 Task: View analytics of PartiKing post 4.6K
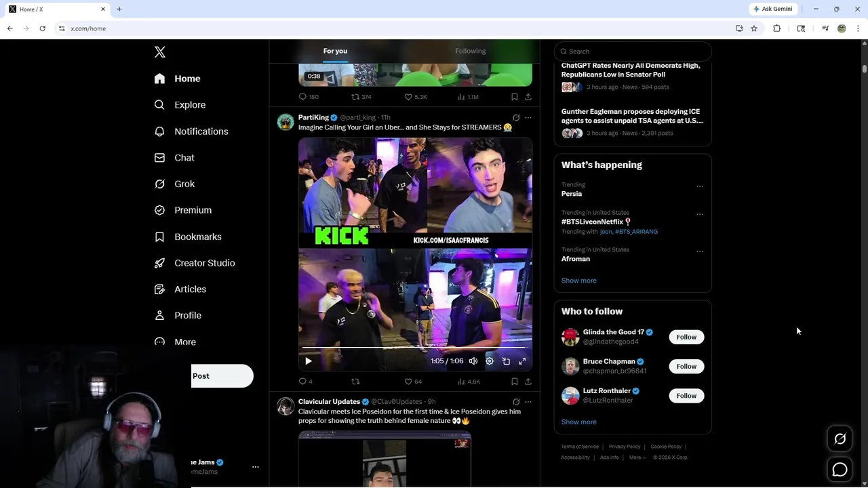point(469,382)
